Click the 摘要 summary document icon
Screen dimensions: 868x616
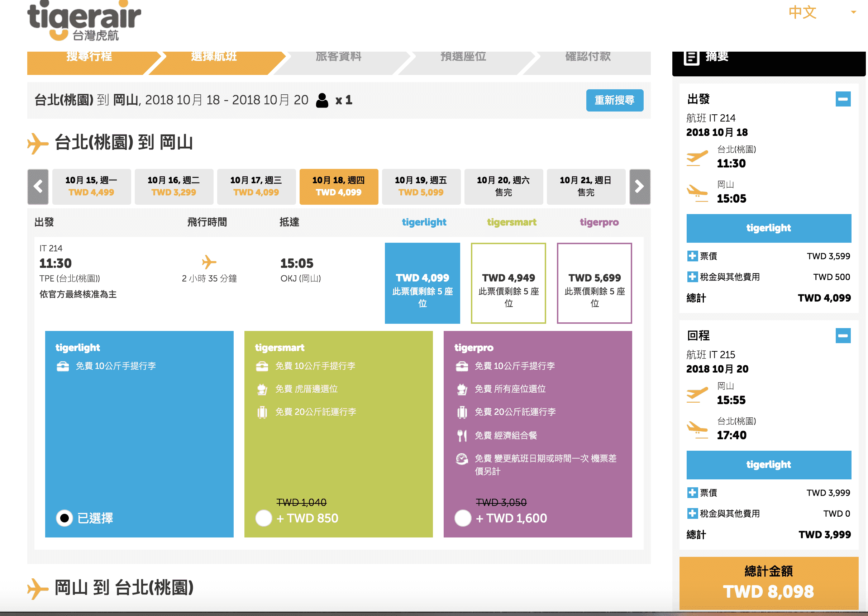click(x=692, y=58)
